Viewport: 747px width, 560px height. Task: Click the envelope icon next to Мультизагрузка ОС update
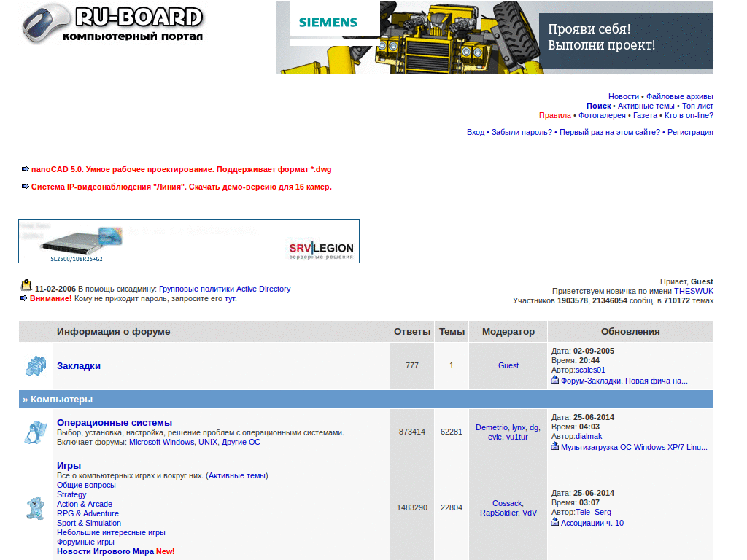click(x=554, y=446)
